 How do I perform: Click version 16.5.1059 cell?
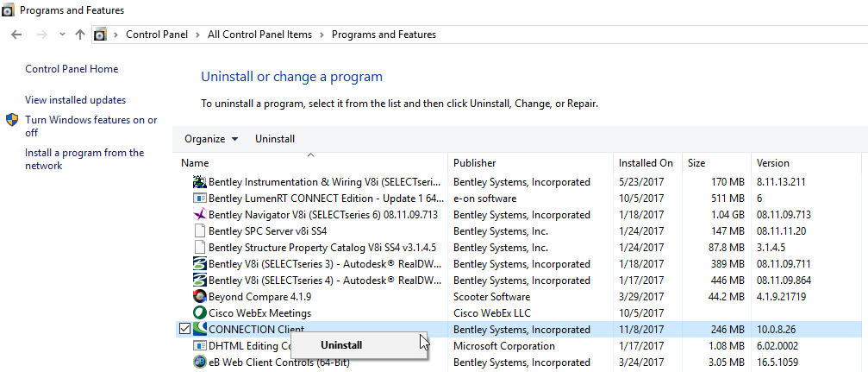(x=777, y=362)
